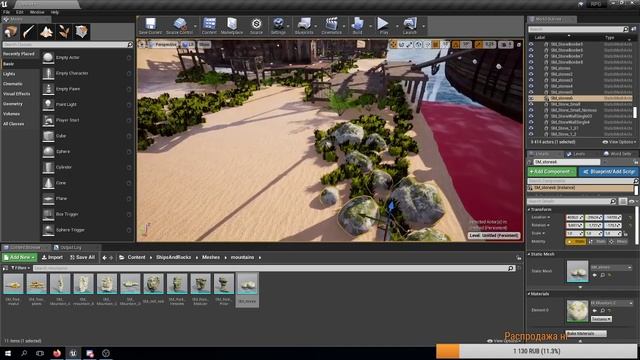640x360 pixels.
Task: Click the ShipsAndRocks breadcrumb folder
Action: pos(173,258)
